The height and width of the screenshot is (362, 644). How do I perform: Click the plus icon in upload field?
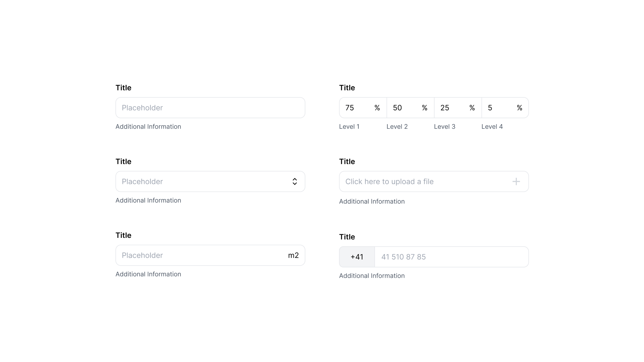516,182
